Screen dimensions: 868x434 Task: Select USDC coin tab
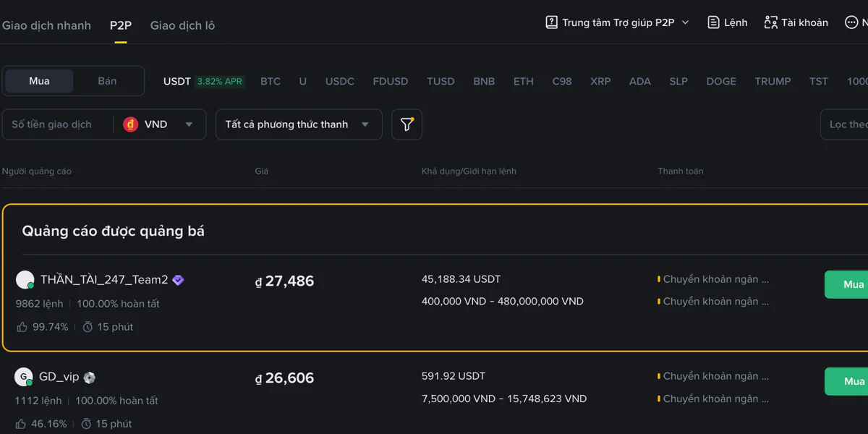coord(340,81)
